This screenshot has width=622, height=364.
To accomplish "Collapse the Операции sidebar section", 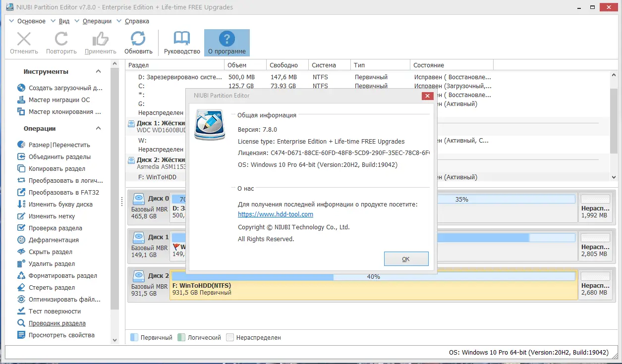I will [x=98, y=129].
